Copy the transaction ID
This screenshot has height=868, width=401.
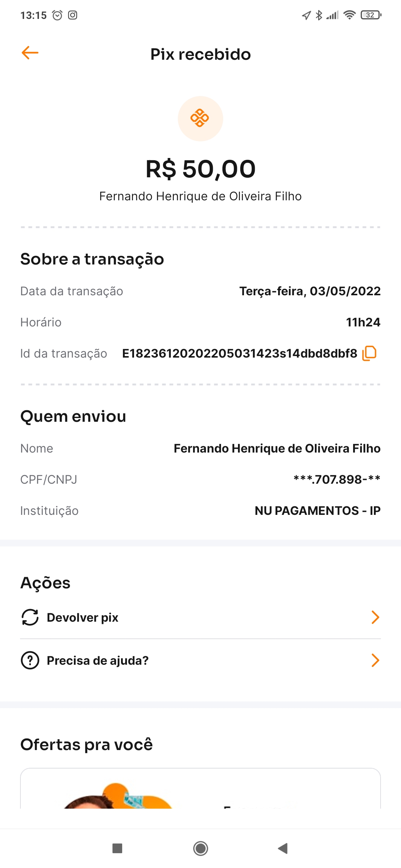coord(369,353)
